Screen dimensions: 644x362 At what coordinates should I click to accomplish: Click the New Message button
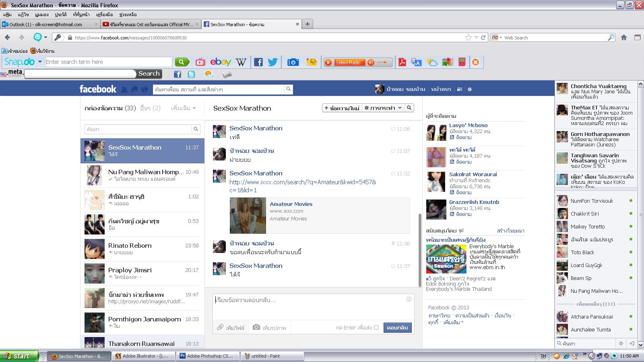pos(342,108)
